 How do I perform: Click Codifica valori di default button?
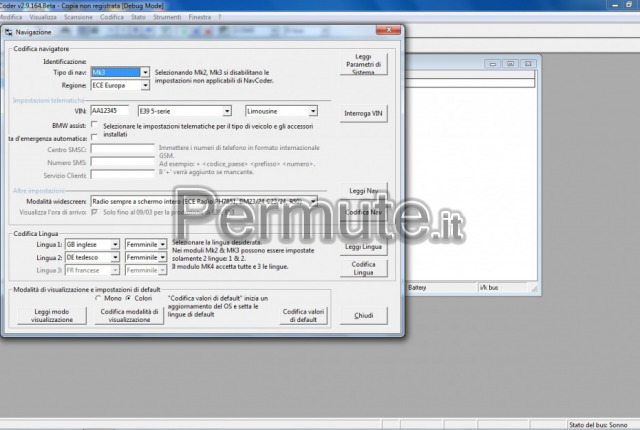[x=303, y=315]
